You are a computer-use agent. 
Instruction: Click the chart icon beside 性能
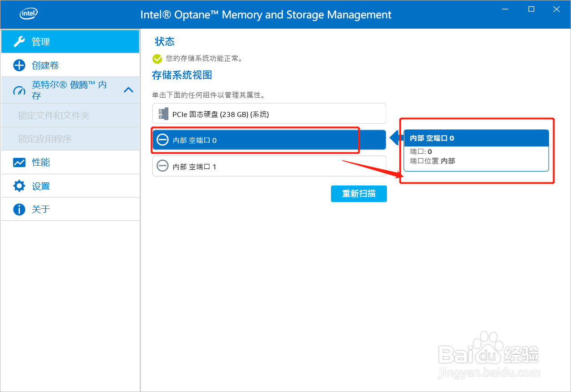tap(19, 162)
